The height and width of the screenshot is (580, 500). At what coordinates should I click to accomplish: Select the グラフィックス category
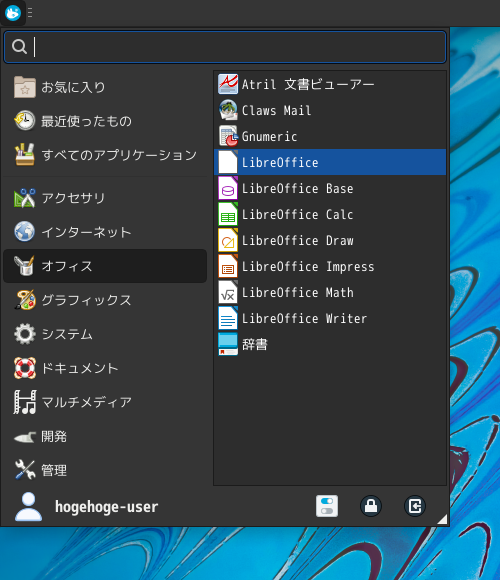point(105,300)
